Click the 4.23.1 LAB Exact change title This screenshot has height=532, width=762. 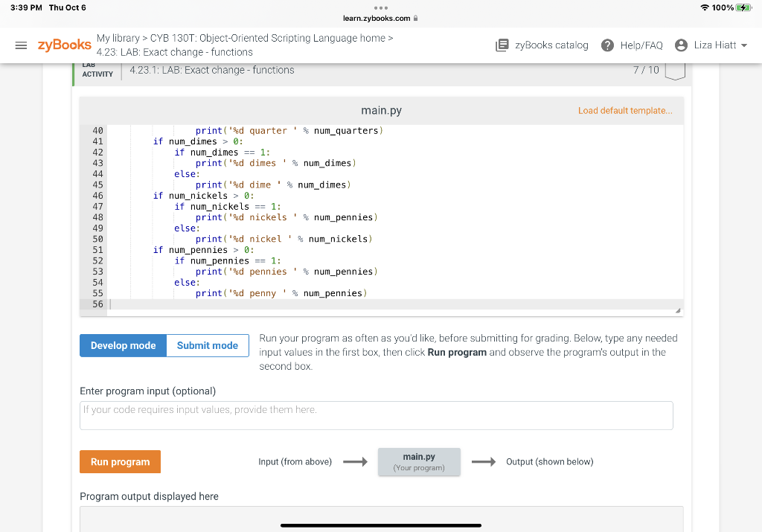[212, 70]
